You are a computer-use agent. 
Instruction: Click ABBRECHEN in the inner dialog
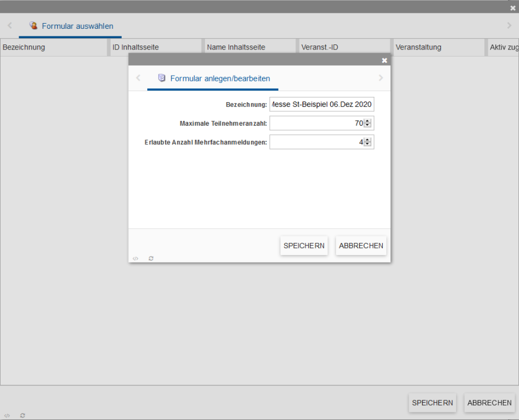pyautogui.click(x=361, y=246)
